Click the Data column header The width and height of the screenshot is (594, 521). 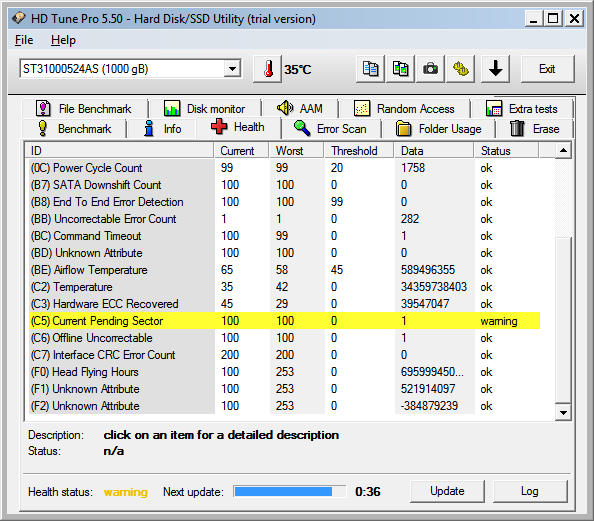pos(434,151)
